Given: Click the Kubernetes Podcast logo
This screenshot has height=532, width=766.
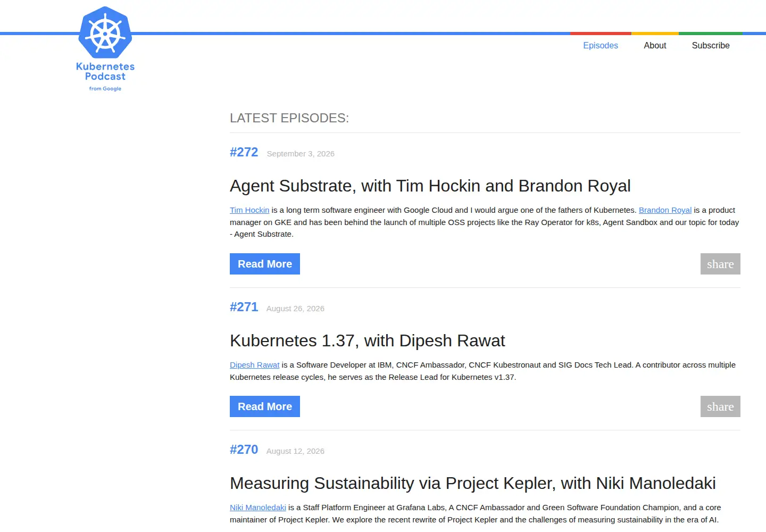Looking at the screenshot, I should [105, 49].
